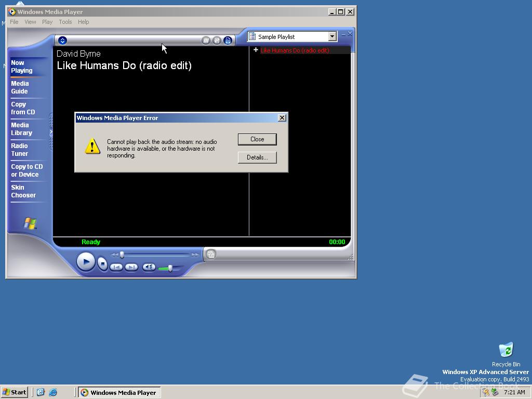Show equalizer and settings button
The image size is (532, 399).
point(217,41)
